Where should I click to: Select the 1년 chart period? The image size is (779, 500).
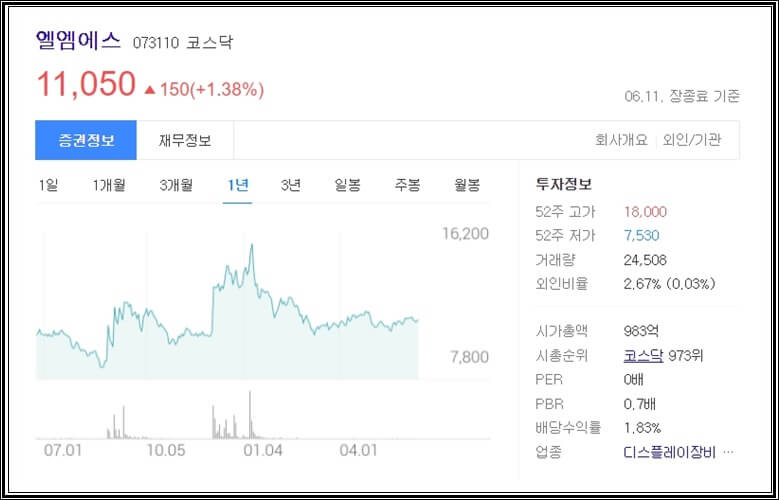click(237, 185)
